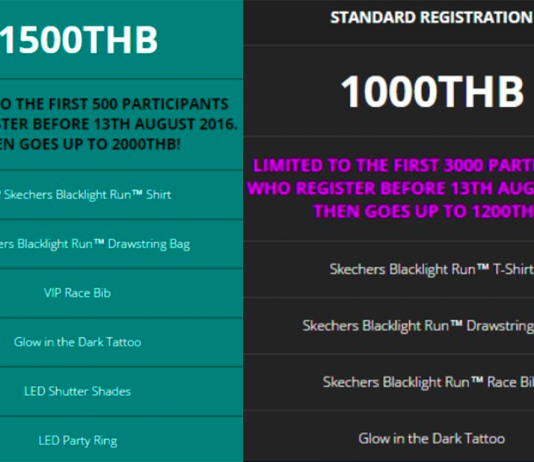Click Glow in the Dark Tattoo in dark column

point(431,439)
